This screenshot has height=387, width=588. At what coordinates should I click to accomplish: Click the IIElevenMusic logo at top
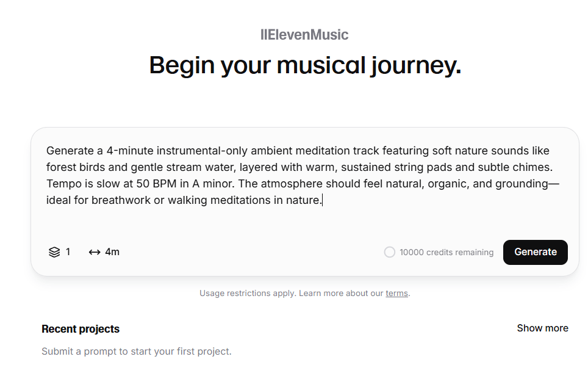(x=304, y=35)
